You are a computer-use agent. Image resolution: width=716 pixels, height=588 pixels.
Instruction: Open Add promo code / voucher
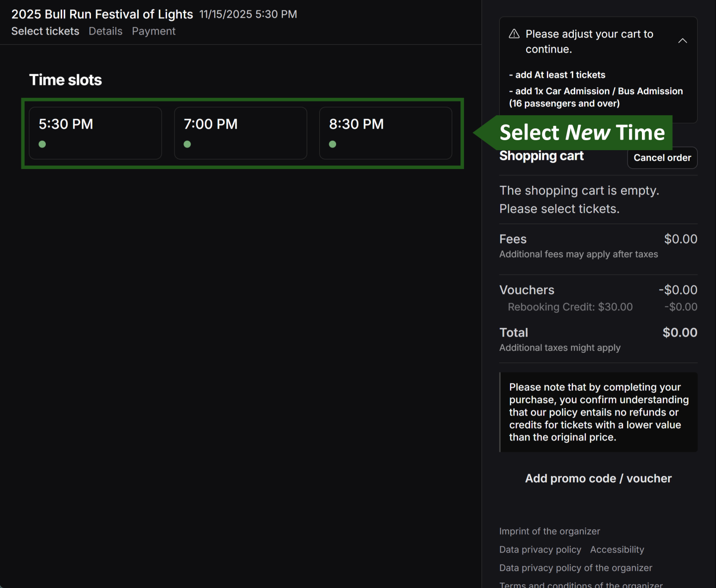(x=598, y=478)
